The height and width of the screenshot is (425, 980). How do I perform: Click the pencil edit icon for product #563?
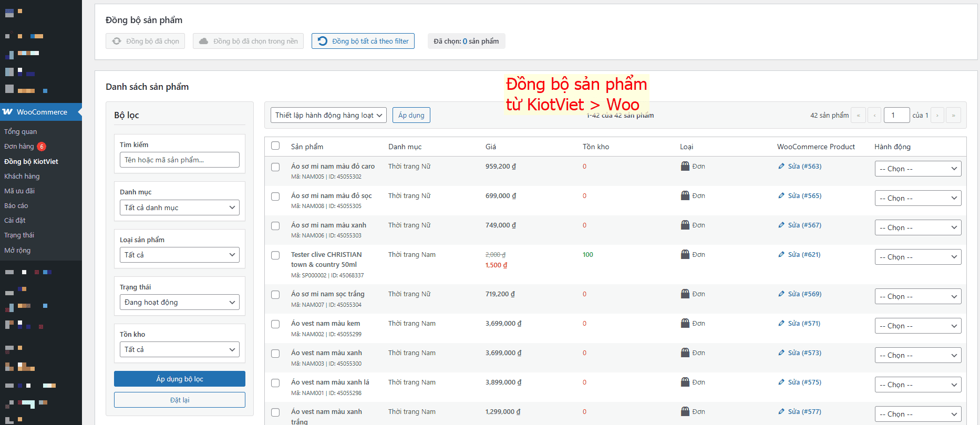click(781, 167)
